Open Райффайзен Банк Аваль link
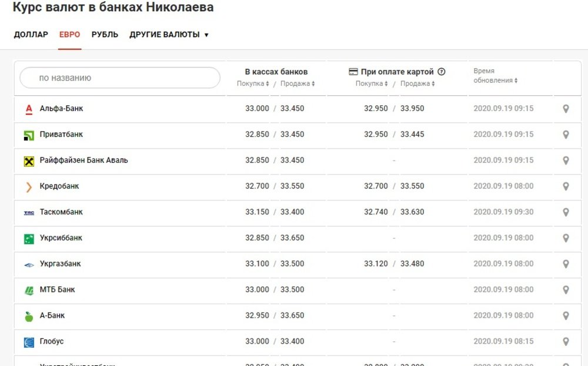 pyautogui.click(x=83, y=160)
